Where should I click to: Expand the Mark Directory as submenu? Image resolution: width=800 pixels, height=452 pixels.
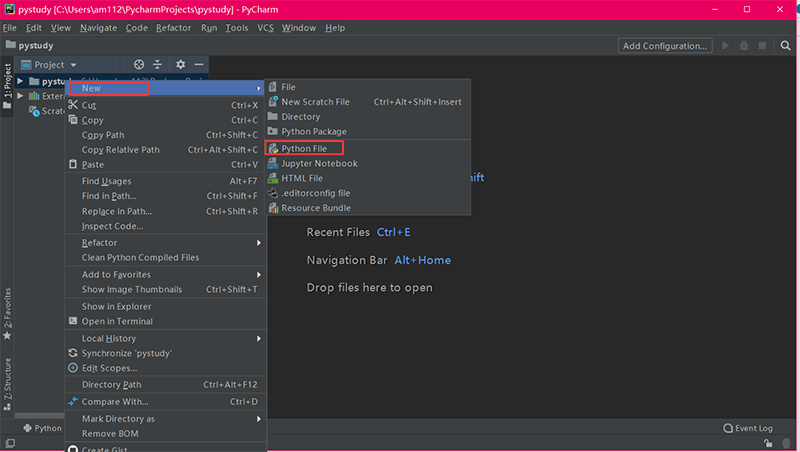259,418
